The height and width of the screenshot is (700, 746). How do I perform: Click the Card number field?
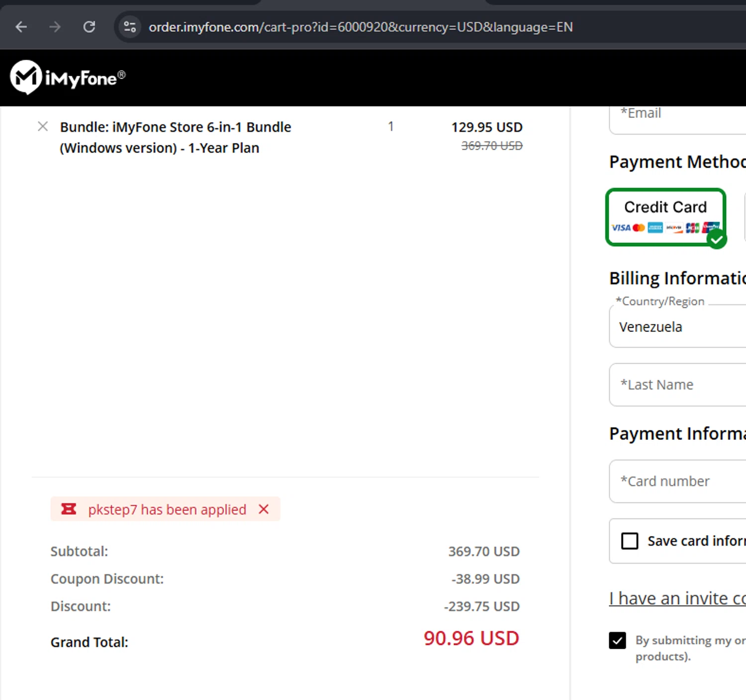[x=677, y=481]
